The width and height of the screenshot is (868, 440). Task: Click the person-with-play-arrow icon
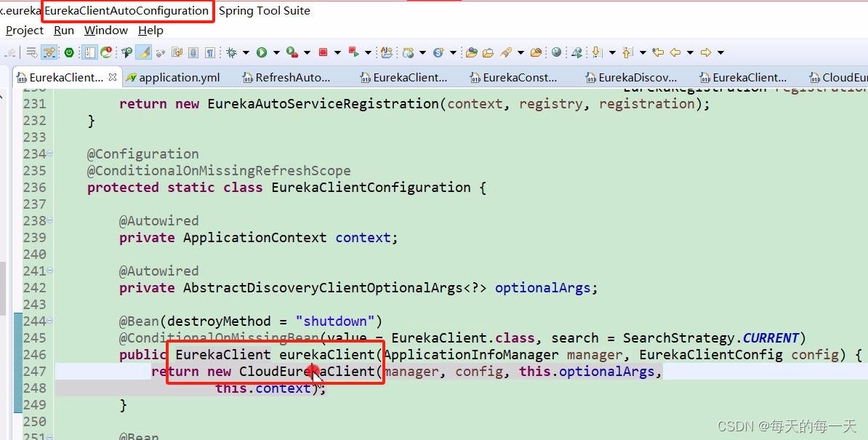[576, 52]
